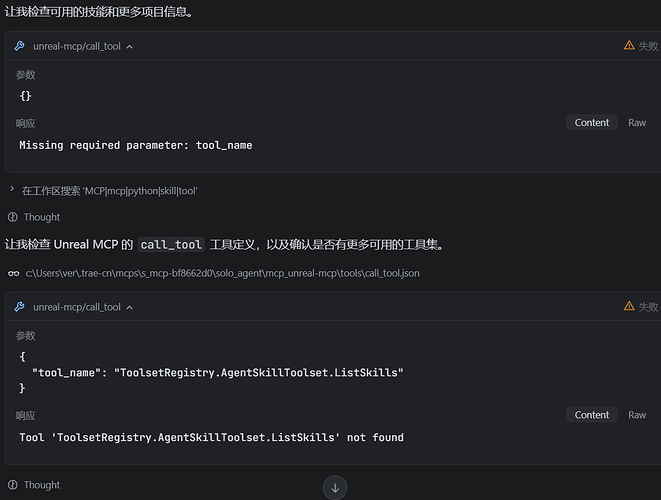The width and height of the screenshot is (661, 500).
Task: Click the '{}' parameters value
Action: (25, 96)
